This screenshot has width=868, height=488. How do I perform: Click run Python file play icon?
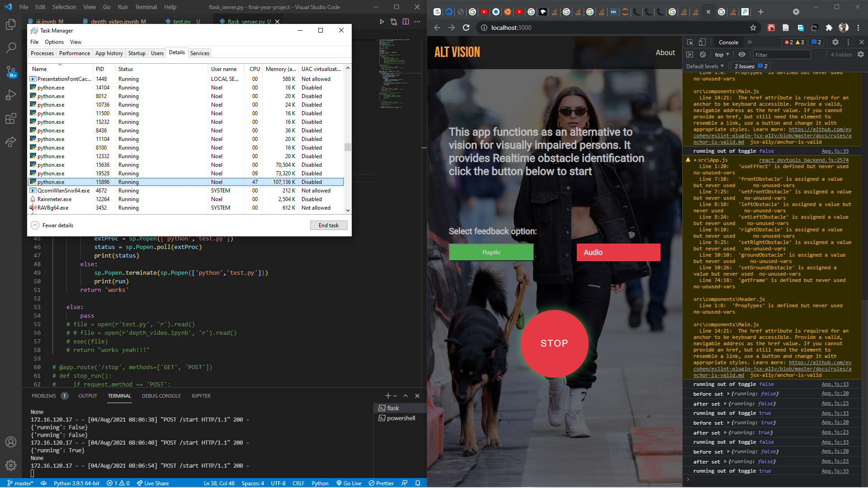coord(382,21)
